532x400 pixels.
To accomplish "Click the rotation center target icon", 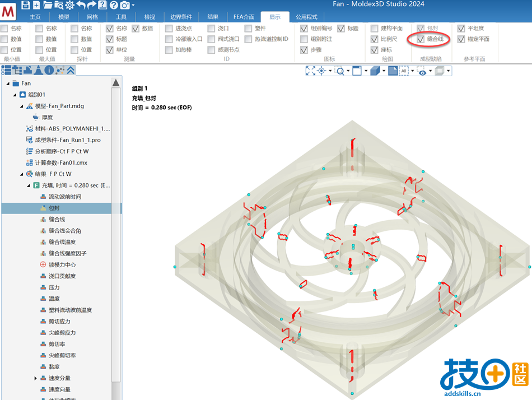I will click(321, 71).
